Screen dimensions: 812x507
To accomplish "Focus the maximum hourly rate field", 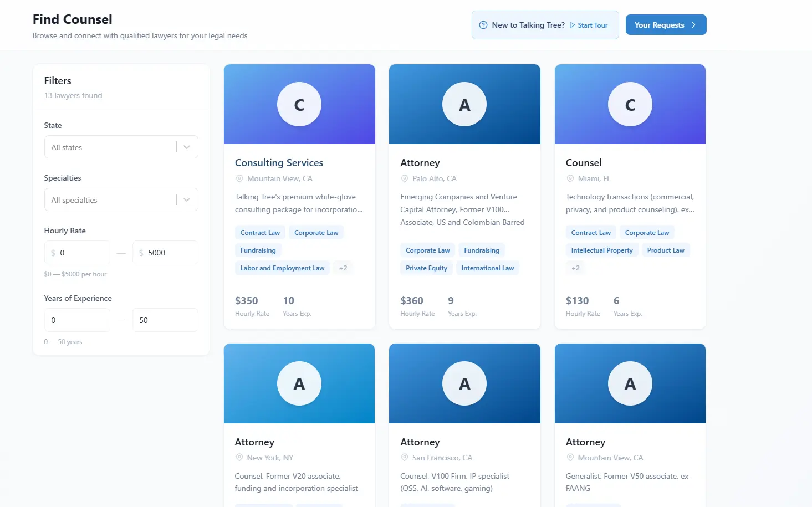I will [171, 253].
